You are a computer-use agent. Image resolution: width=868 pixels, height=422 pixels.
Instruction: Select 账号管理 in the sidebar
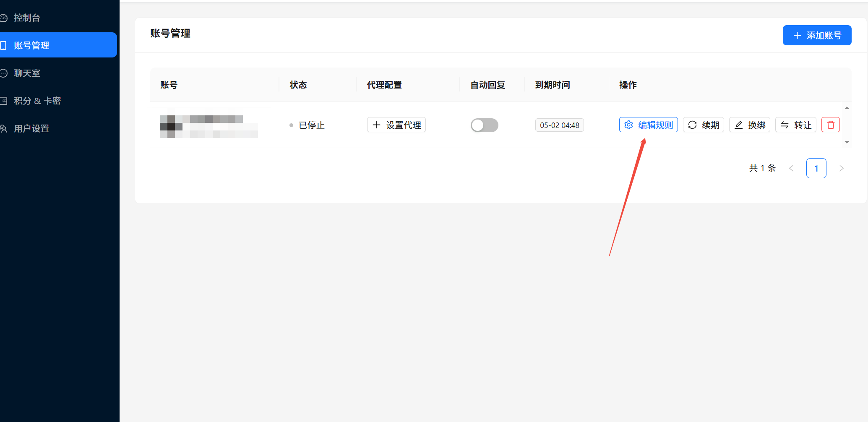[x=31, y=45]
